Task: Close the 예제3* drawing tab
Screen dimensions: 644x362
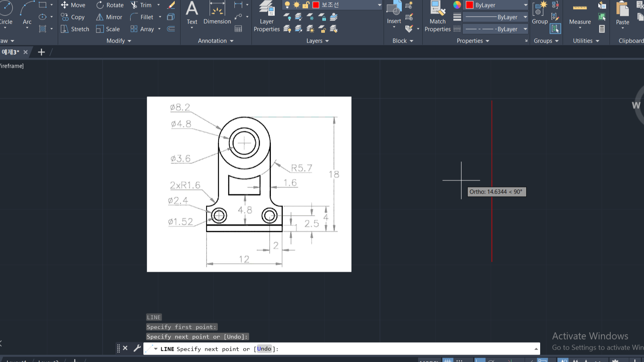Action: coord(26,52)
